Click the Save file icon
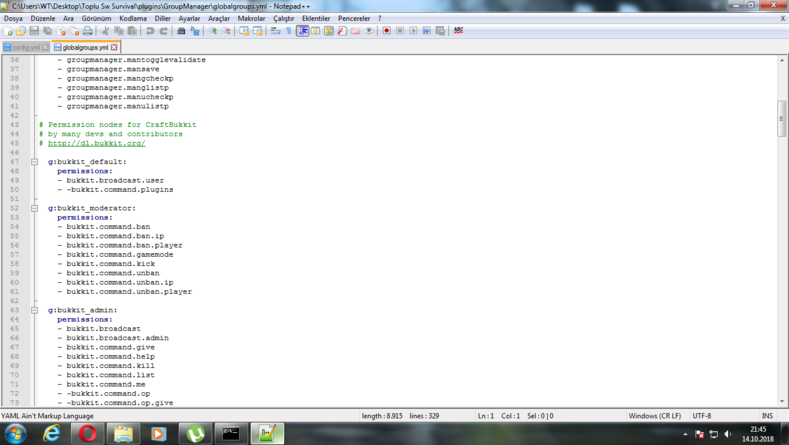This screenshot has height=445, width=789. pos(34,31)
